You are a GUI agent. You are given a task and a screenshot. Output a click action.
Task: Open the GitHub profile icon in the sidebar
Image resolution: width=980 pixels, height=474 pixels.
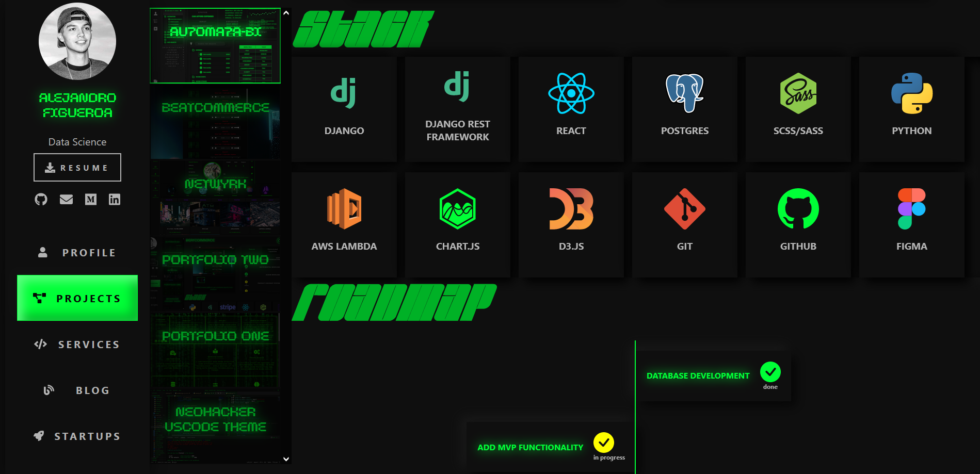point(42,199)
